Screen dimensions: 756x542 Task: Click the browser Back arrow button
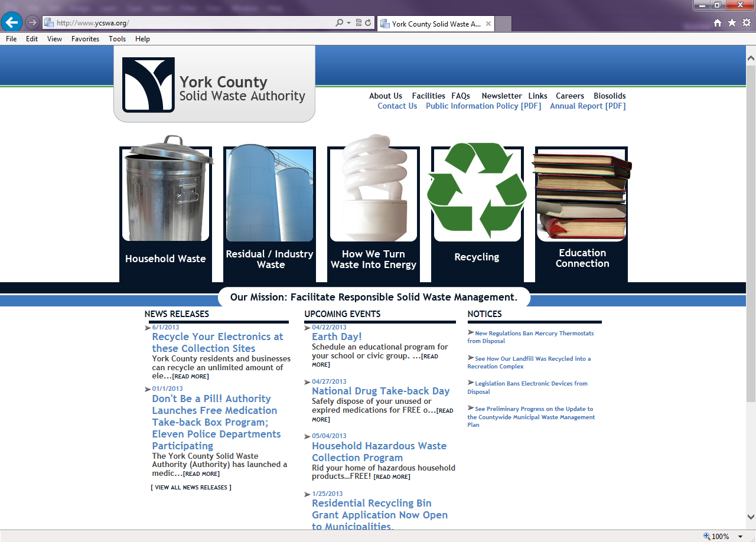point(12,22)
